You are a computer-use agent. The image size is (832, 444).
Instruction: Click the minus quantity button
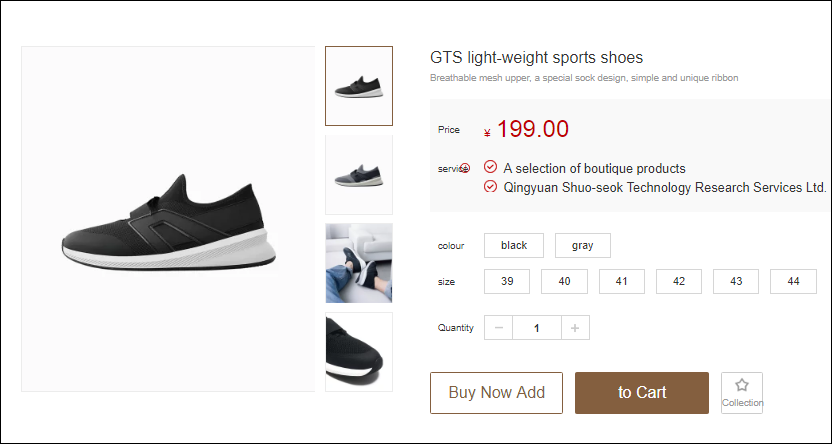pos(498,328)
